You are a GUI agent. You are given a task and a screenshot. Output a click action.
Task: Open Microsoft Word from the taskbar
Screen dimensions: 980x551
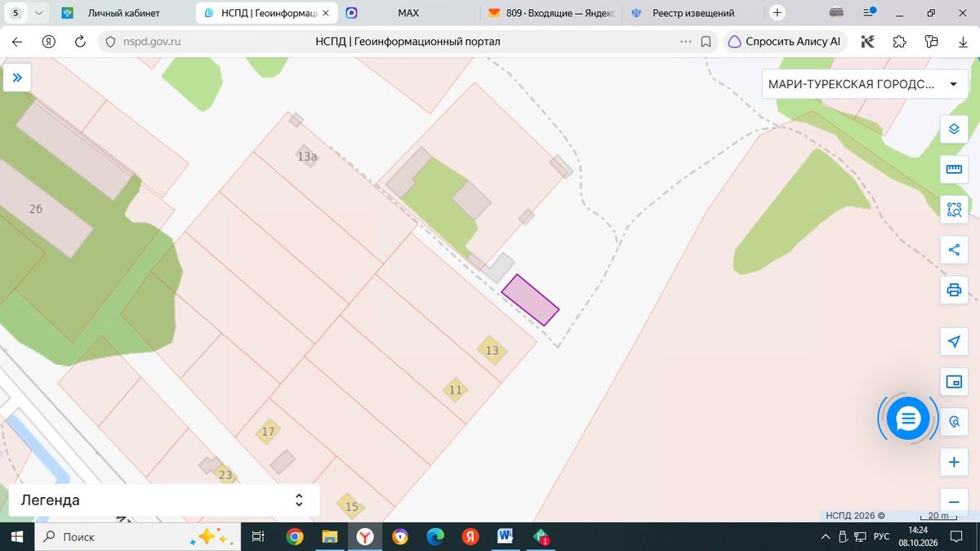[505, 536]
